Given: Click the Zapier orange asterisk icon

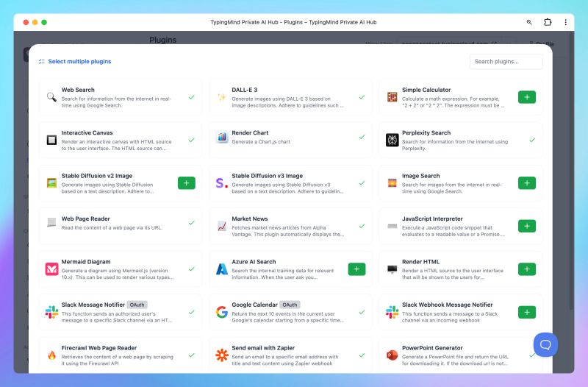Looking at the screenshot, I should pos(222,355).
